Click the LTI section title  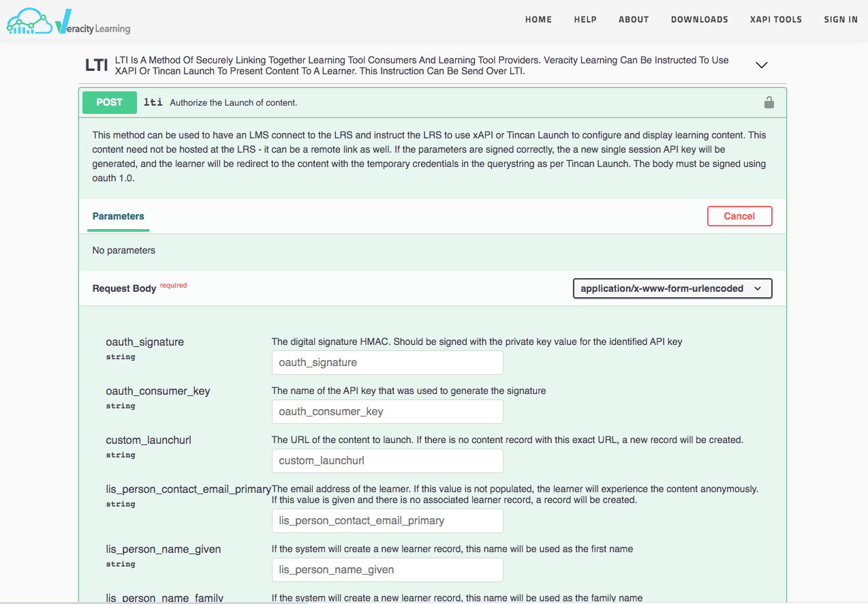(x=96, y=65)
